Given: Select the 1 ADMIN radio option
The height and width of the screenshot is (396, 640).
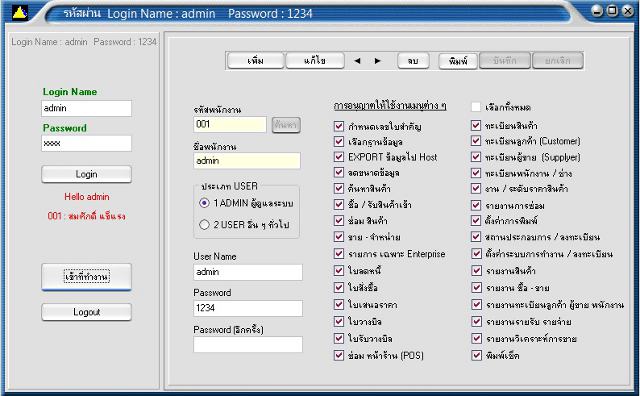Looking at the screenshot, I should tap(204, 203).
